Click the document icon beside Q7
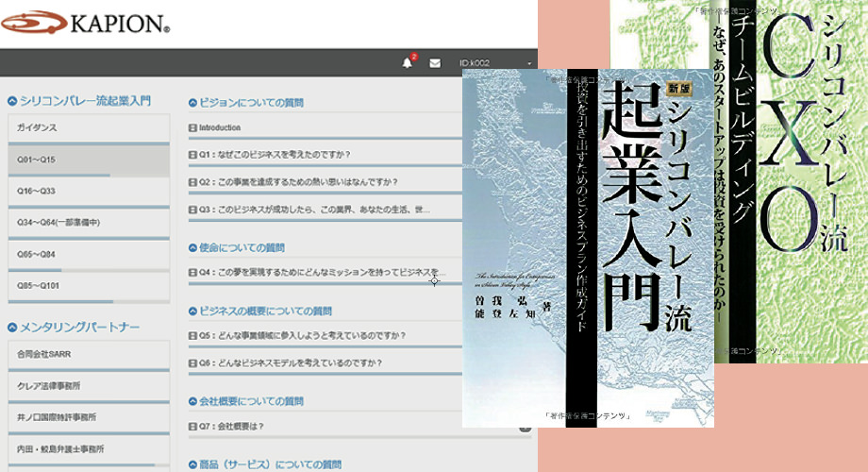Screen dimensions: 868x472 [192, 427]
